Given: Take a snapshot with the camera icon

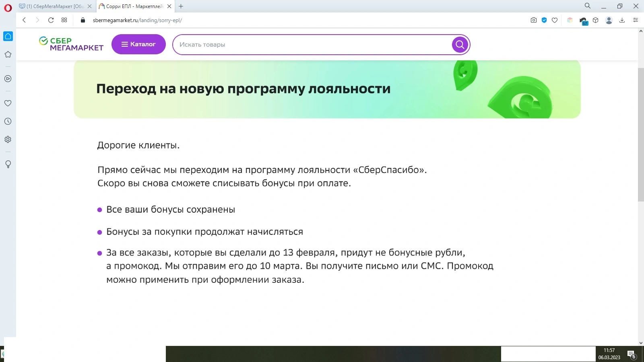Looking at the screenshot, I should click(x=534, y=20).
